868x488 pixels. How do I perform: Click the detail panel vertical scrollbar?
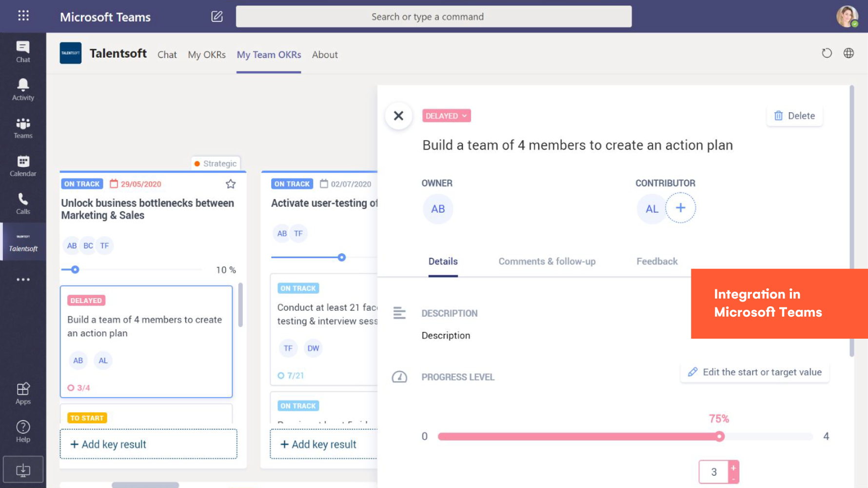(851, 222)
